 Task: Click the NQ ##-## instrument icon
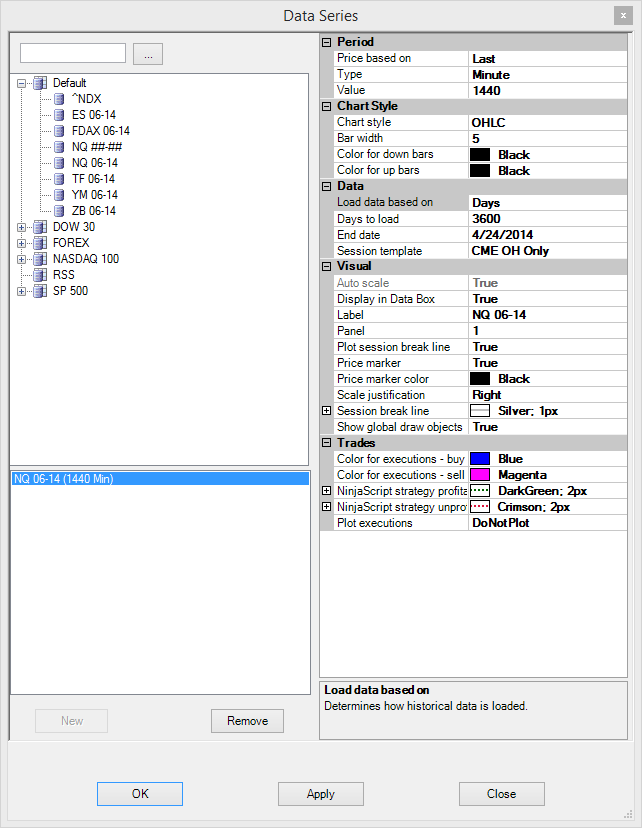pos(59,147)
